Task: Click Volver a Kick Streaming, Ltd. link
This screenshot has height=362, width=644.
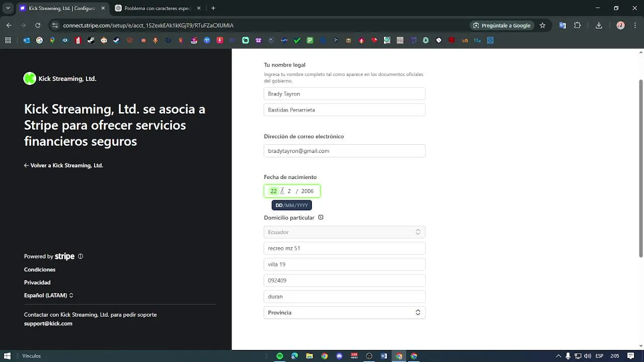Action: [x=63, y=165]
